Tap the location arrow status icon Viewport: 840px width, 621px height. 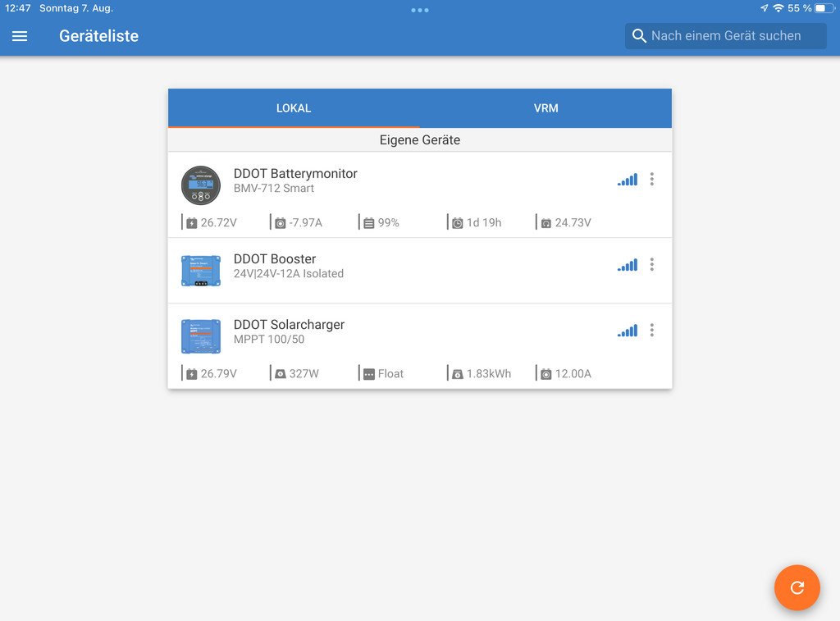764,8
